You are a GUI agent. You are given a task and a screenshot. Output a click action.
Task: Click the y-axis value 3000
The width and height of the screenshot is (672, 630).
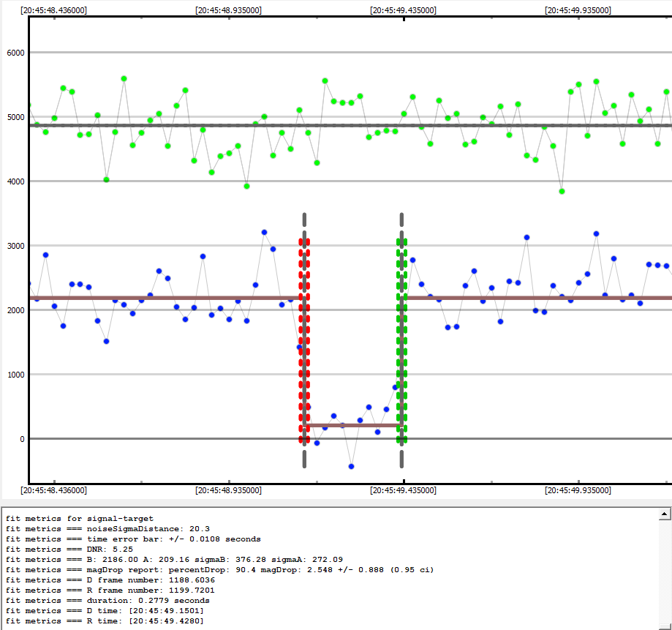pyautogui.click(x=16, y=246)
